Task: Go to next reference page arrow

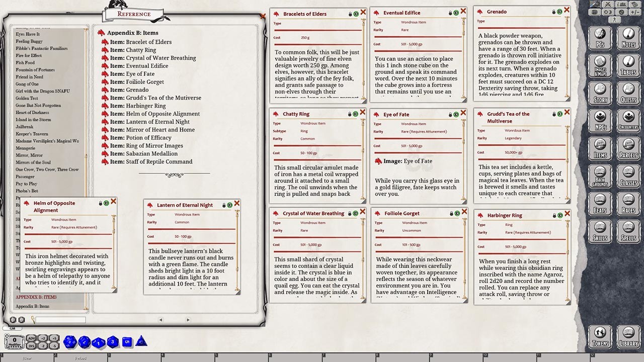Action: (188, 320)
